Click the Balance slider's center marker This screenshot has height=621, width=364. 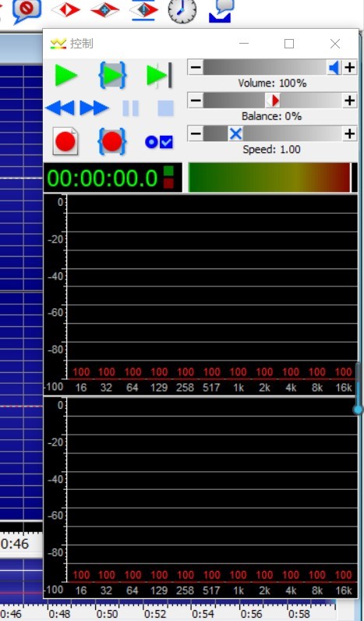click(x=273, y=101)
